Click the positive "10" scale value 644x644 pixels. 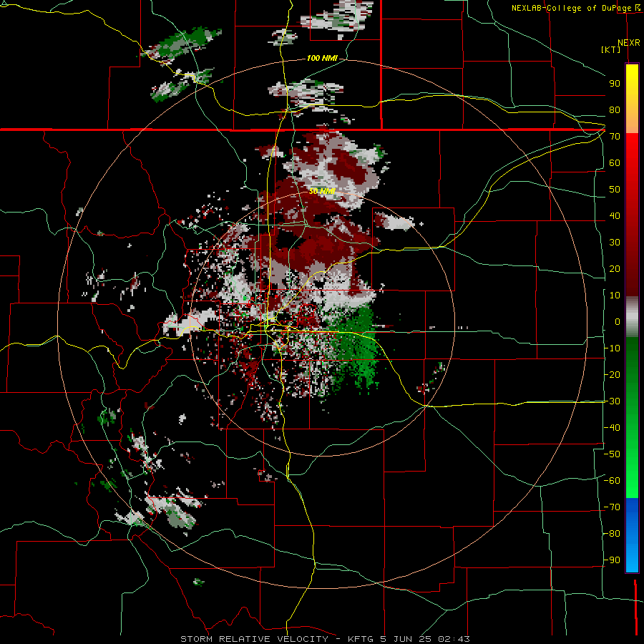(x=615, y=296)
